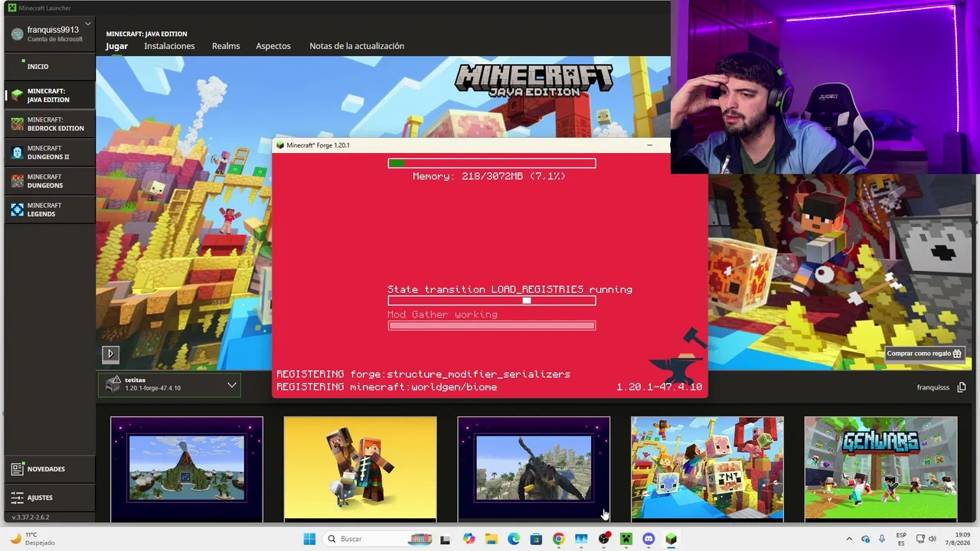This screenshot has width=980, height=551.
Task: Click the Comprar como regalo button
Action: click(924, 354)
